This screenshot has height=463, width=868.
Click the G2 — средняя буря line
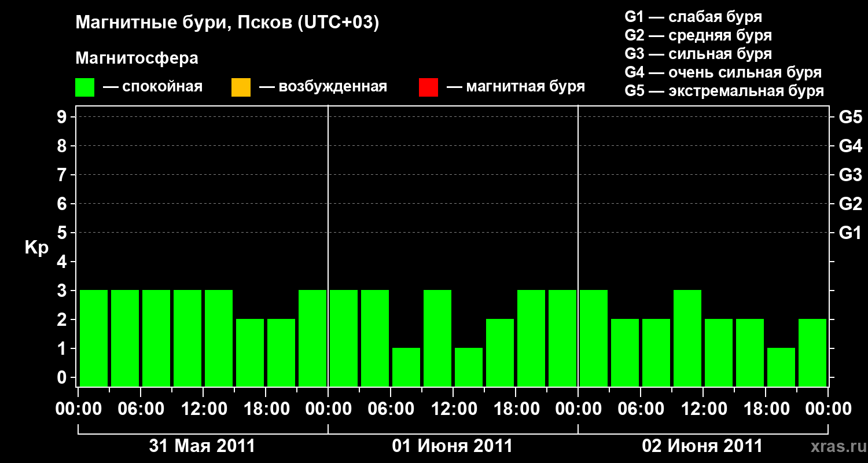pyautogui.click(x=698, y=35)
